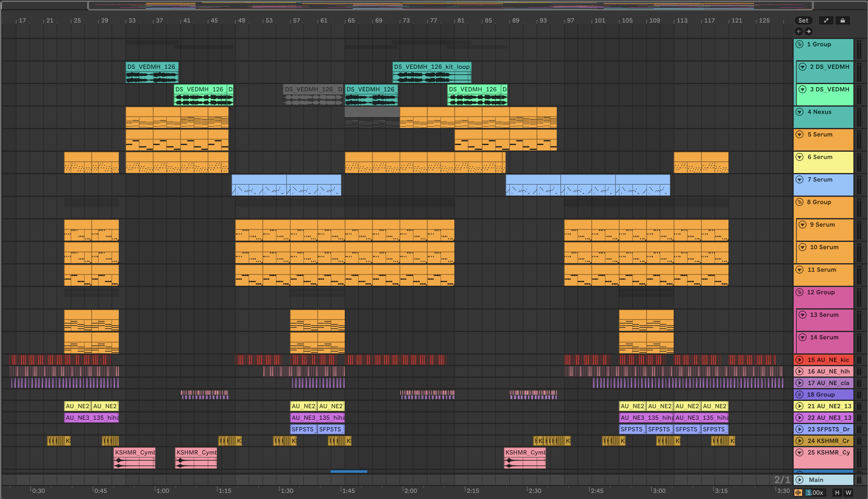Jump to previous locator arrow
The width and height of the screenshot is (868, 499).
[799, 31]
